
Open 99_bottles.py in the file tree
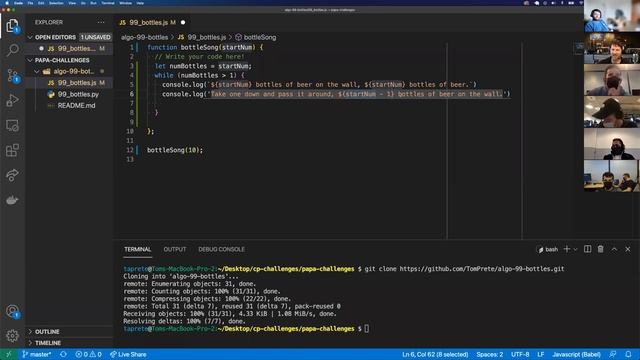point(78,94)
